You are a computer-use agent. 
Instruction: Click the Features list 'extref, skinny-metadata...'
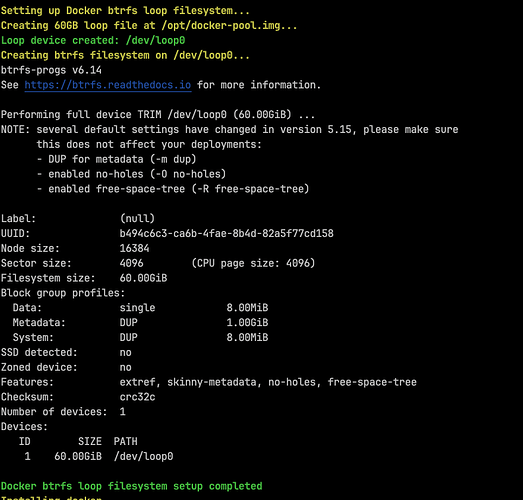(x=268, y=382)
